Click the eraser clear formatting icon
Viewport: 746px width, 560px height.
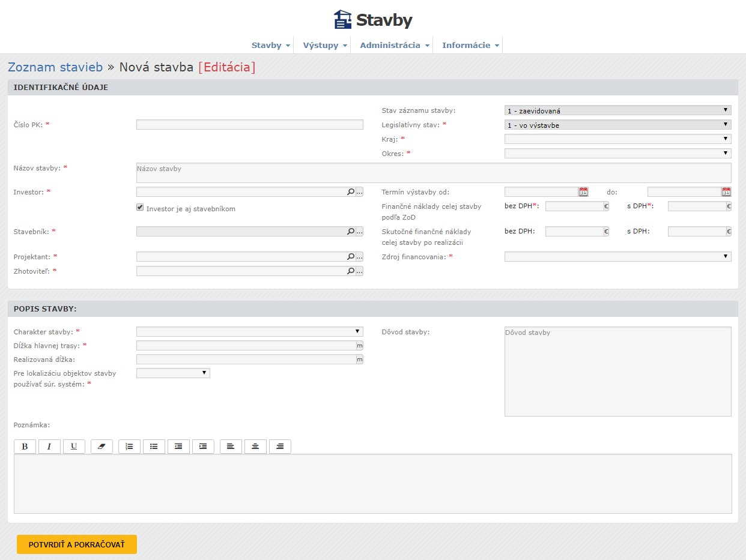[x=101, y=447]
